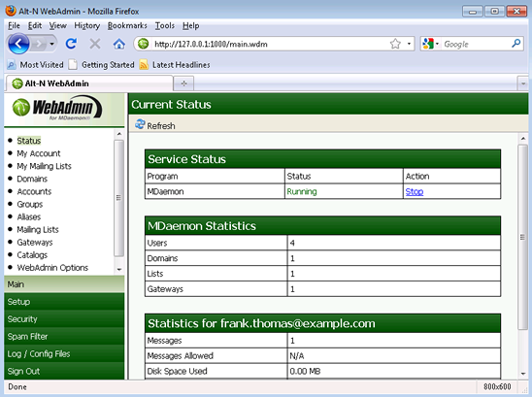Click the Users count value 4

(x=292, y=243)
